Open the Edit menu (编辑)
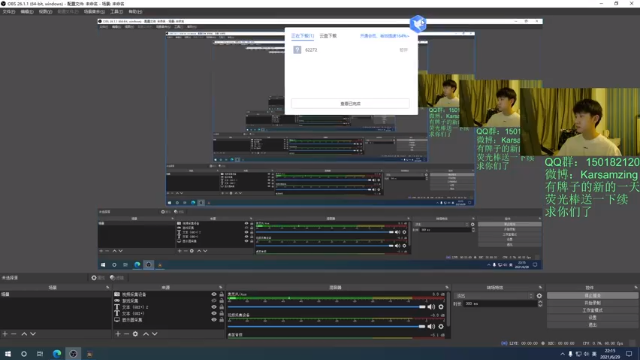This screenshot has width=640, height=360. (27, 12)
